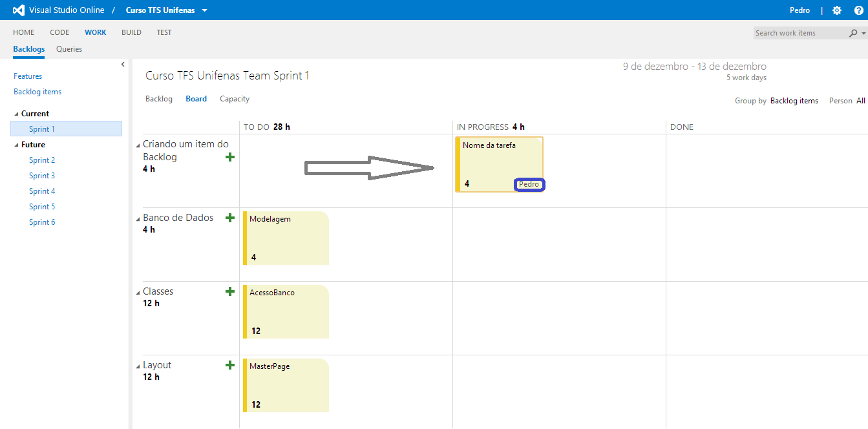
Task: Open Backlog items link
Action: (x=37, y=92)
